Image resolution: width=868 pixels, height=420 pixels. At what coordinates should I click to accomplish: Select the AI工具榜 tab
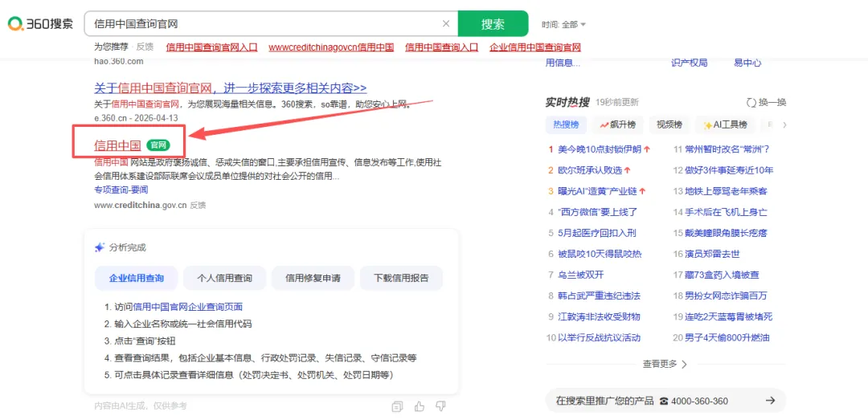(725, 125)
